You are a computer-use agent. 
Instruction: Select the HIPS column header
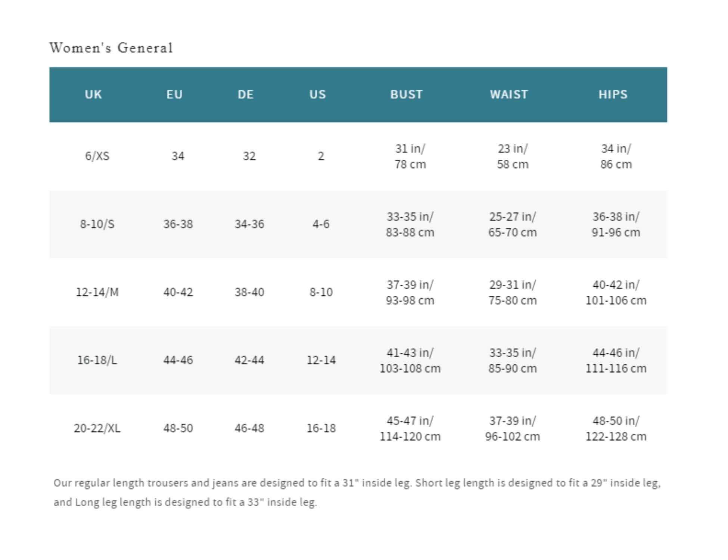613,94
